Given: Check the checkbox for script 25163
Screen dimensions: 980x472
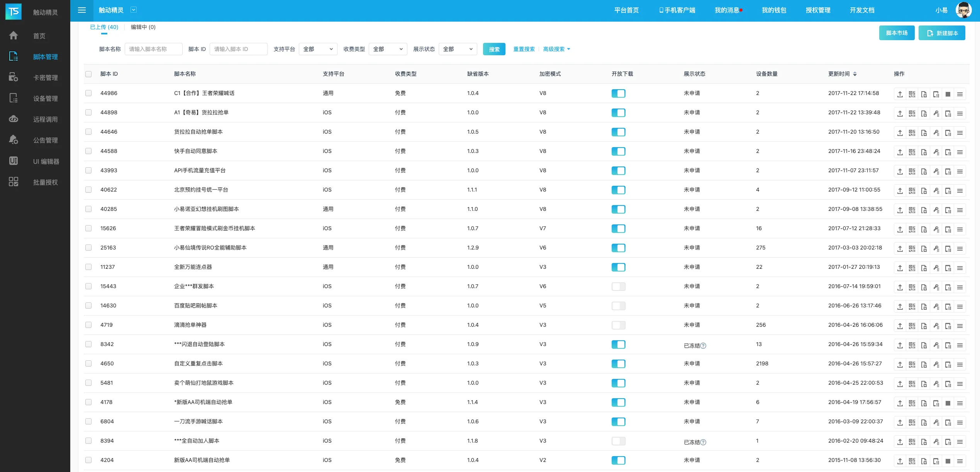Looking at the screenshot, I should 88,248.
